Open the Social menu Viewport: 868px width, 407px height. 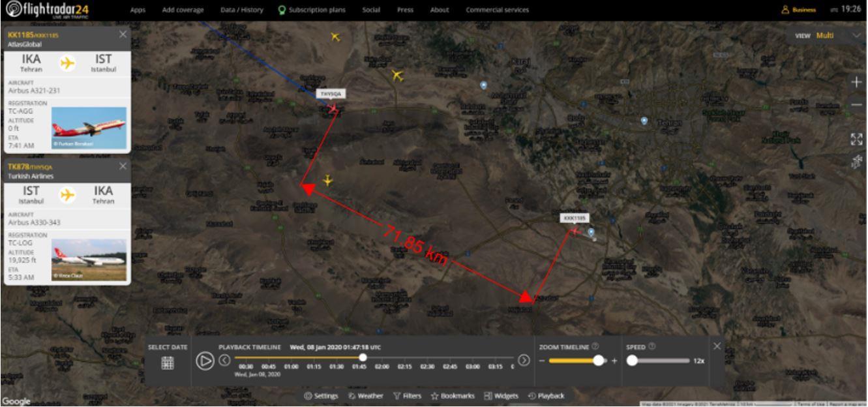[371, 10]
